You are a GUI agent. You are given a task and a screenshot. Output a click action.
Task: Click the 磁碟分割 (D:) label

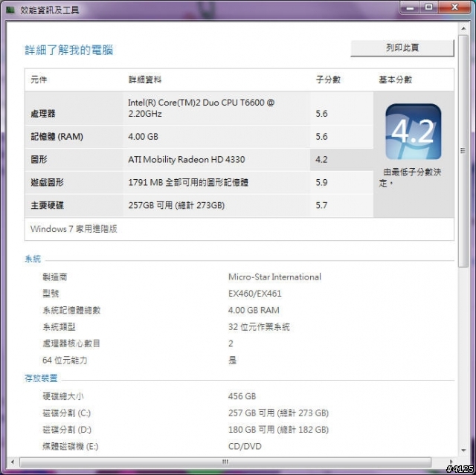tap(67, 430)
